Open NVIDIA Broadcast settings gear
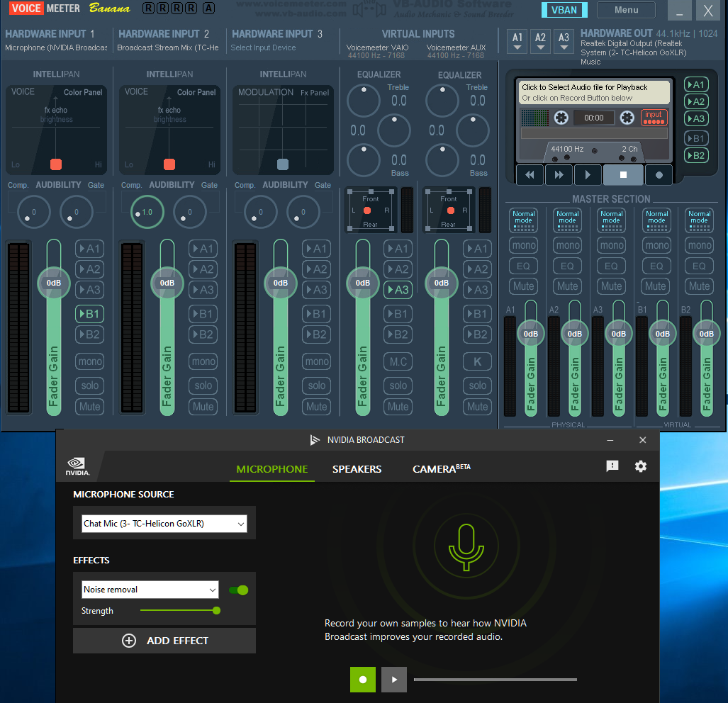This screenshot has width=728, height=703. point(641,466)
